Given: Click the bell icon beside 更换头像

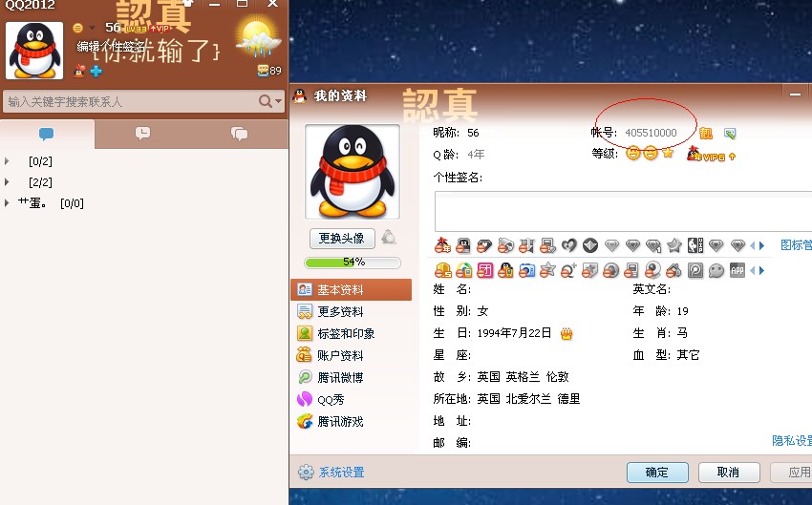Looking at the screenshot, I should (x=389, y=238).
